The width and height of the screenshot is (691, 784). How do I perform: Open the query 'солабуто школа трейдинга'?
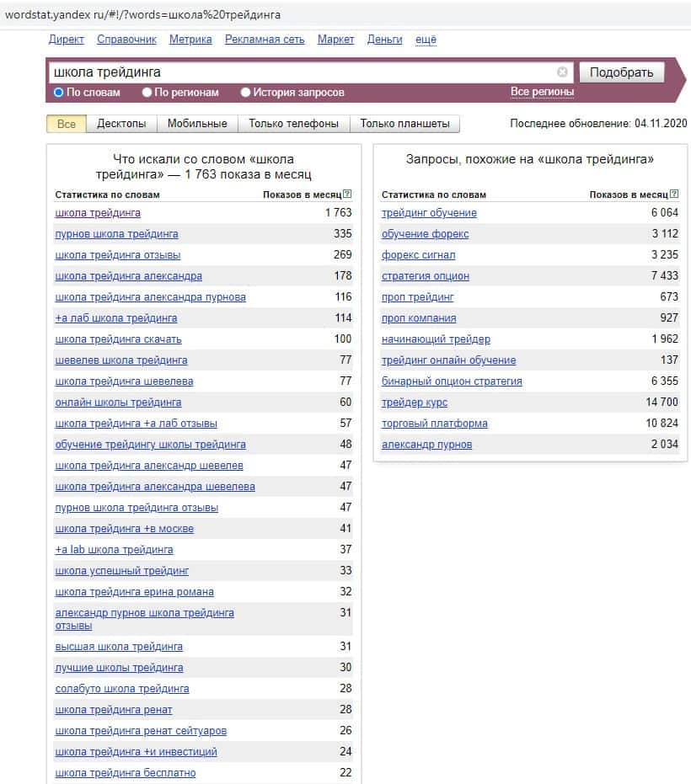122,689
